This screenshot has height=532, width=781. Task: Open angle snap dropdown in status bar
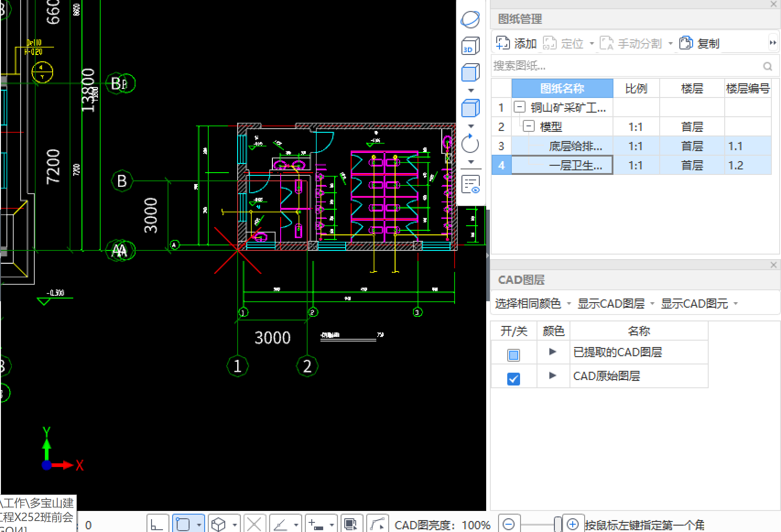[x=296, y=525]
